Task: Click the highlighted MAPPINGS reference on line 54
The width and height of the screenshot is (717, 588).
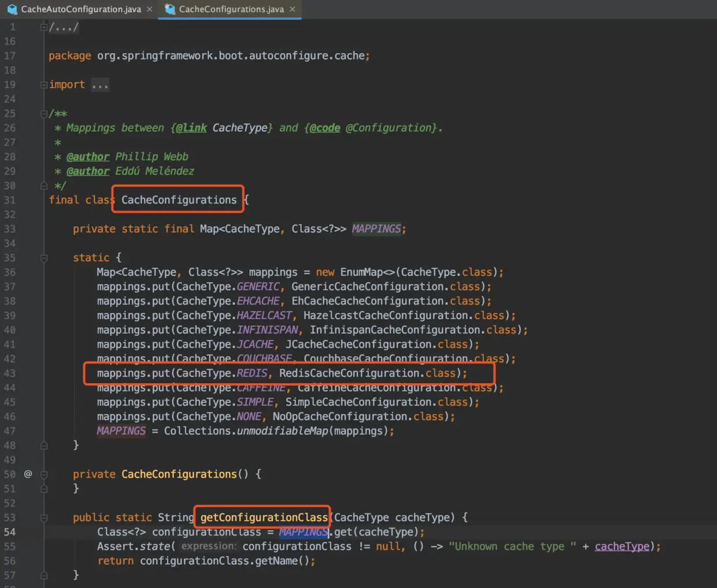Action: pyautogui.click(x=304, y=532)
